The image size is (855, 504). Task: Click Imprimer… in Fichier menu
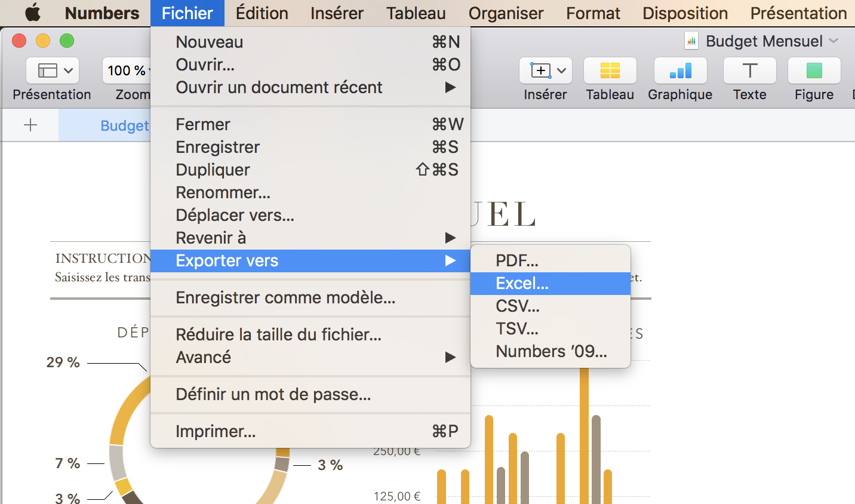click(x=216, y=432)
